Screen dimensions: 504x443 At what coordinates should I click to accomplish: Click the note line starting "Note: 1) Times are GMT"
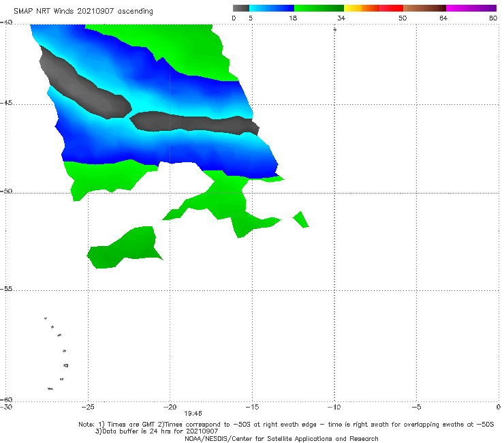coord(286,425)
